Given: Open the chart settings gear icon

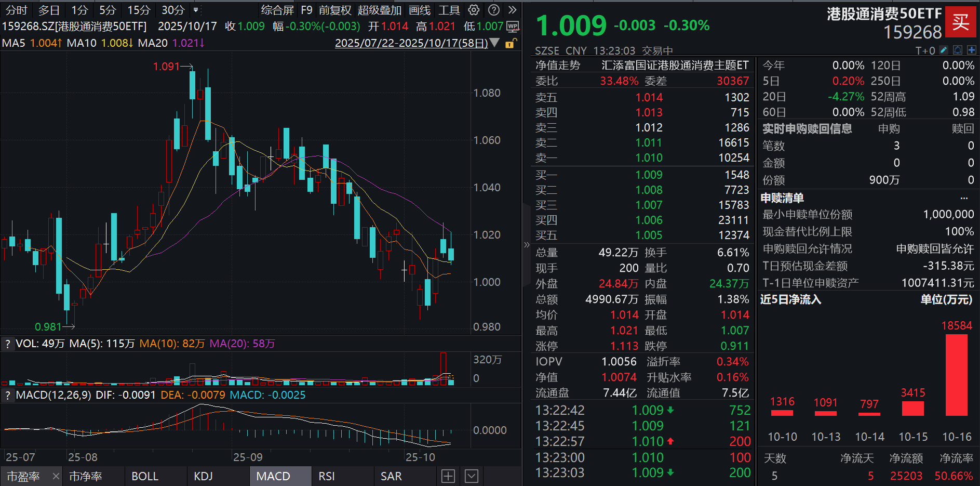Looking at the screenshot, I should pos(473,10).
